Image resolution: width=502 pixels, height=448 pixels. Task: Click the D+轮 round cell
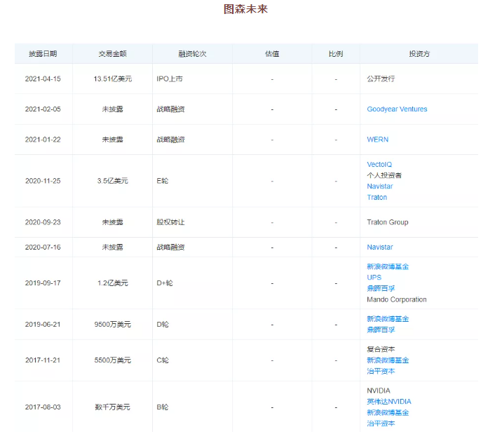(165, 283)
